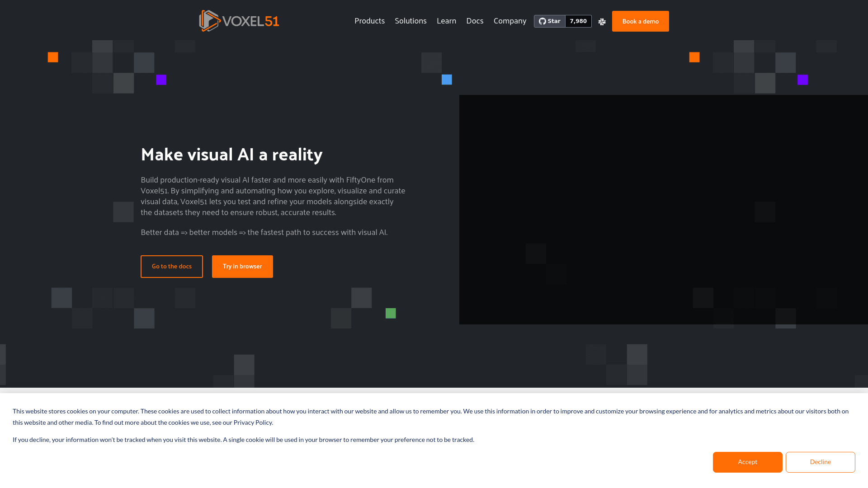Open the Slack community icon
Image resolution: width=868 pixels, height=488 pixels.
[x=602, y=22]
